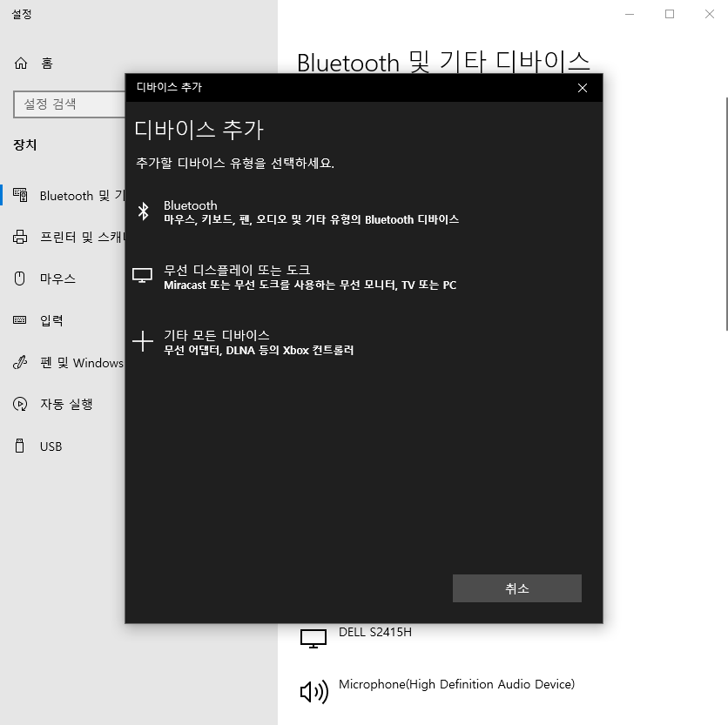
Task: Open 자동 실행 settings page
Action: point(66,404)
